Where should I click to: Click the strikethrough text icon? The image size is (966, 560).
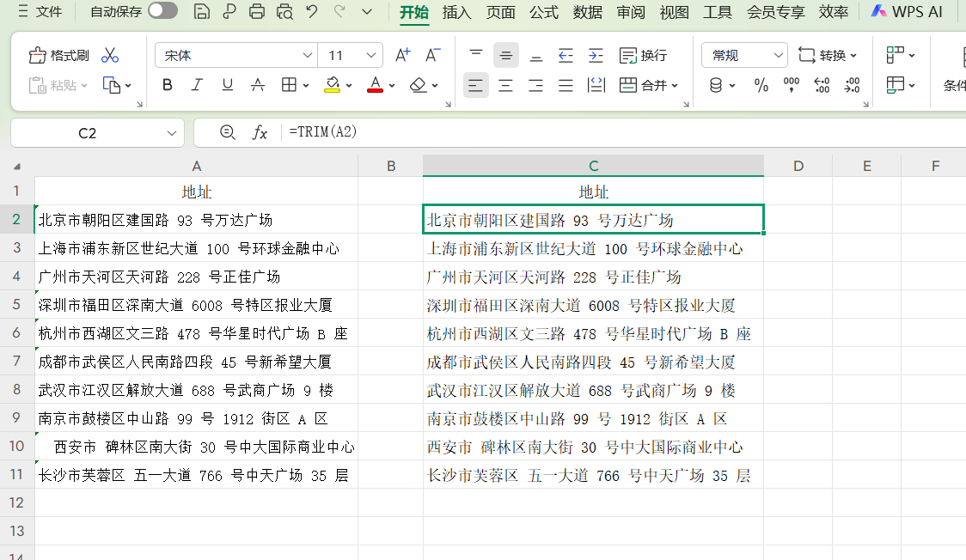(257, 85)
